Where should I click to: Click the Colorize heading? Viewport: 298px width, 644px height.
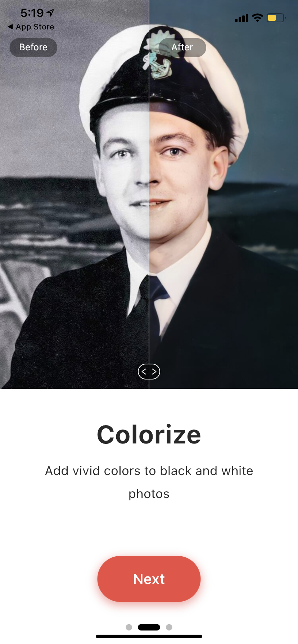pos(149,434)
